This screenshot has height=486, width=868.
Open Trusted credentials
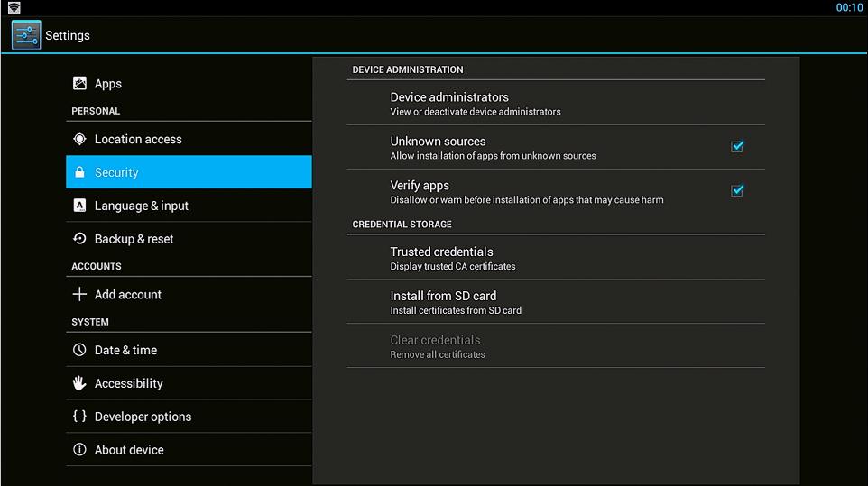click(x=556, y=258)
